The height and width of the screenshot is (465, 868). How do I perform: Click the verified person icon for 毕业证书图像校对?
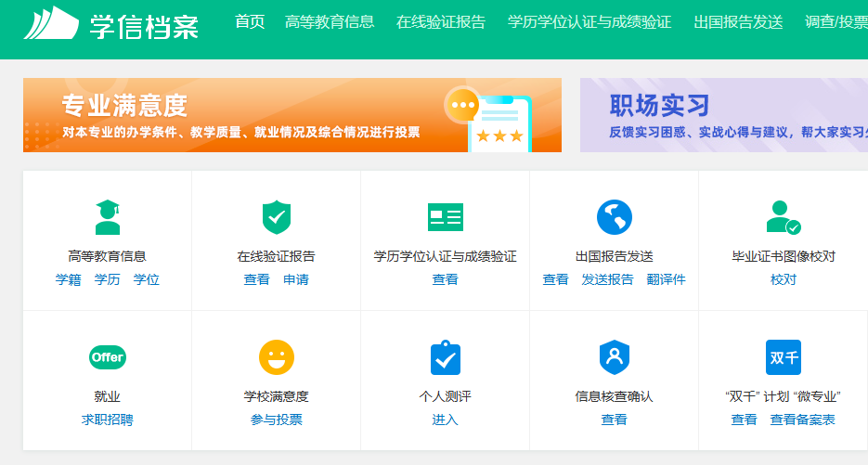click(x=784, y=217)
